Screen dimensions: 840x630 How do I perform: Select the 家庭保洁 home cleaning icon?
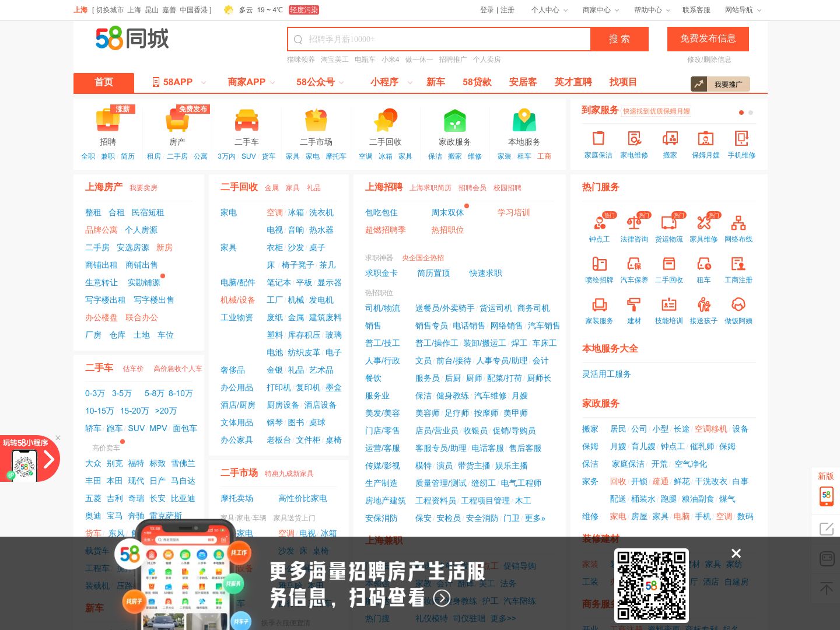click(x=598, y=138)
